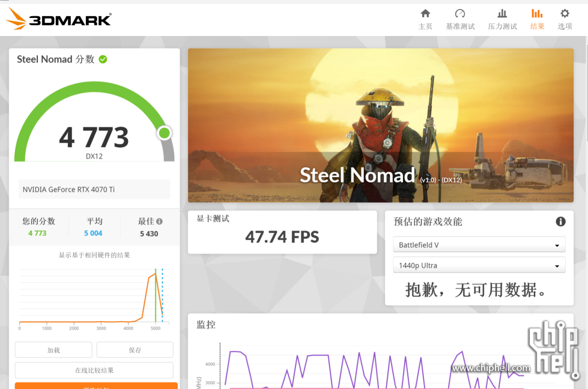Image resolution: width=588 pixels, height=389 pixels.
Task: Click the info icon in 预估的游戏效能
Action: tap(560, 222)
